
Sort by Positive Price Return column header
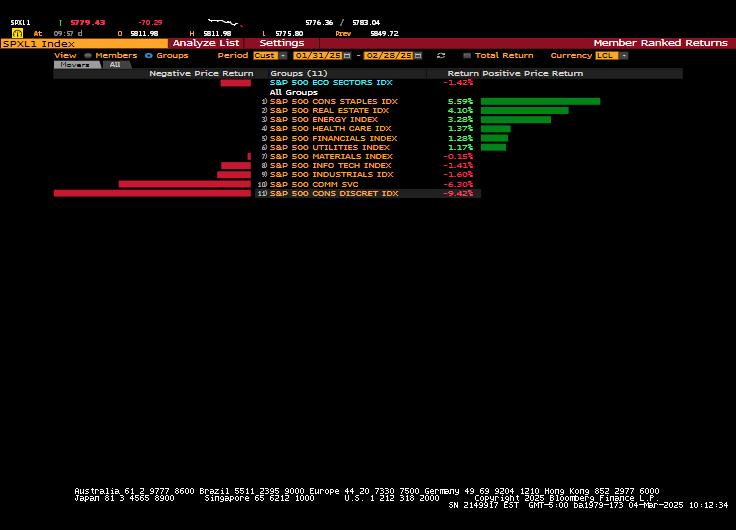[x=533, y=74]
